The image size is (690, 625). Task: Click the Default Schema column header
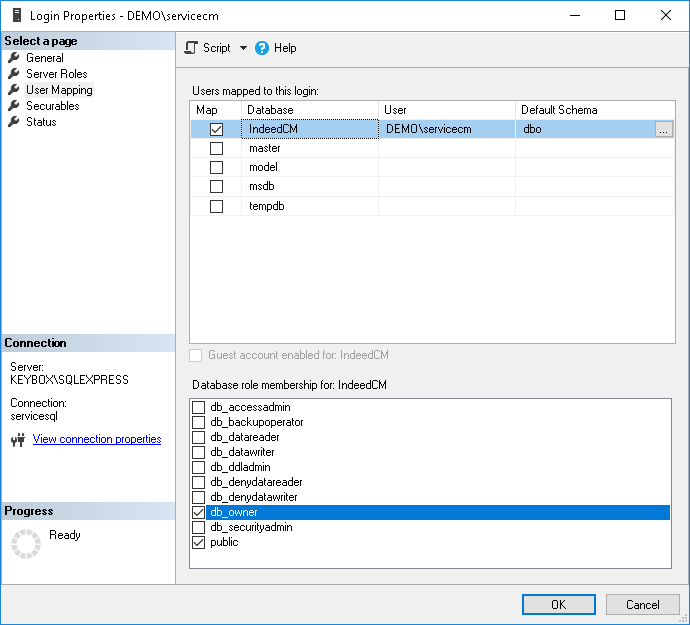[x=595, y=110]
